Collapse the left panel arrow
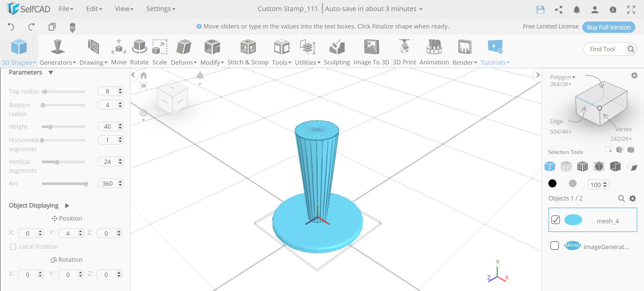This screenshot has height=291, width=644. [133, 75]
